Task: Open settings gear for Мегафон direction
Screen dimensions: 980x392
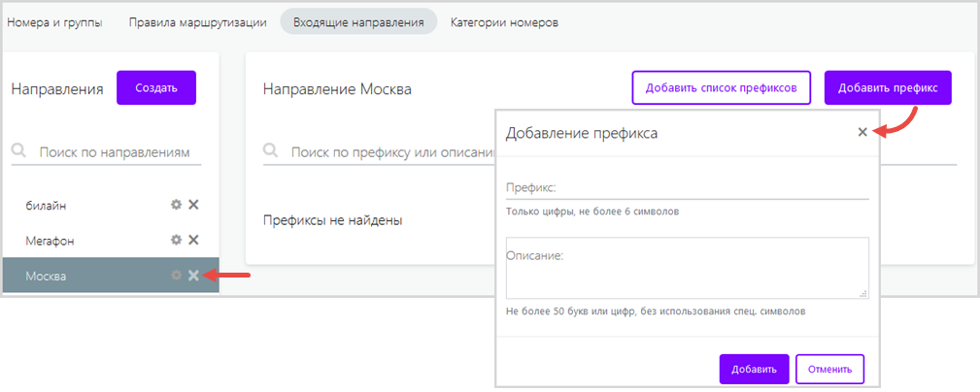Action: tap(176, 240)
